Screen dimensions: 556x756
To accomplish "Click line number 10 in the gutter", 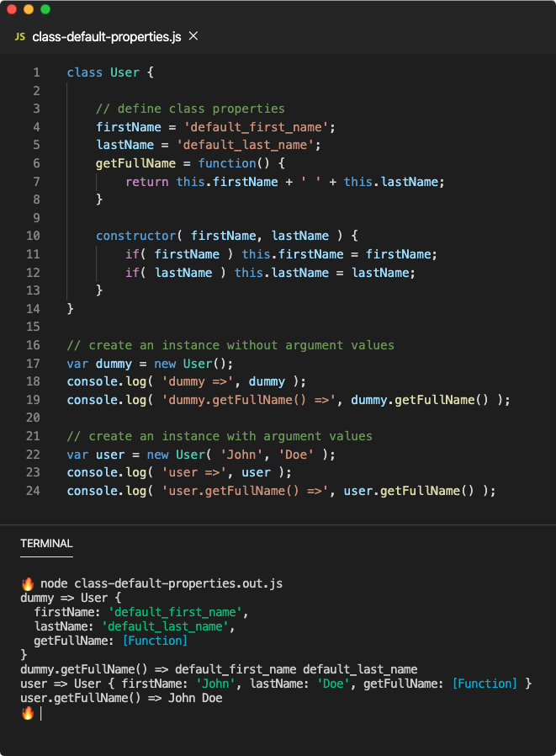I will point(31,236).
